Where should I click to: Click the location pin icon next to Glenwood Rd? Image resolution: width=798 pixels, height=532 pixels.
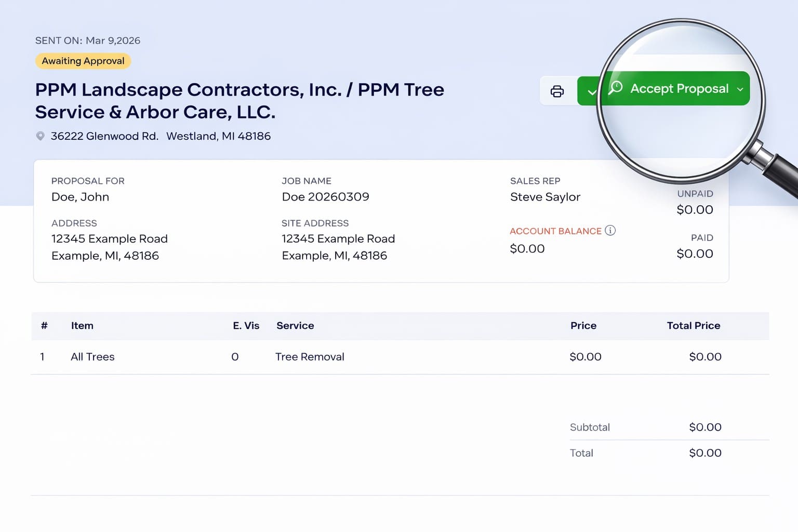41,136
